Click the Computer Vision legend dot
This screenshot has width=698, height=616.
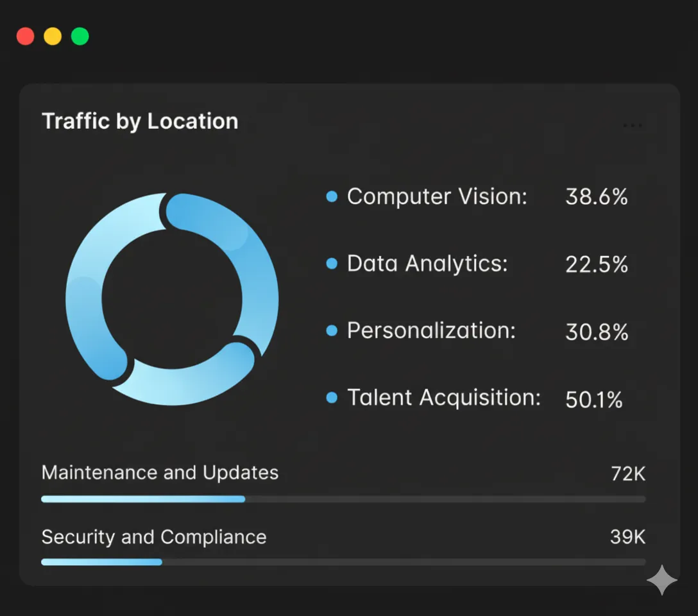(332, 197)
